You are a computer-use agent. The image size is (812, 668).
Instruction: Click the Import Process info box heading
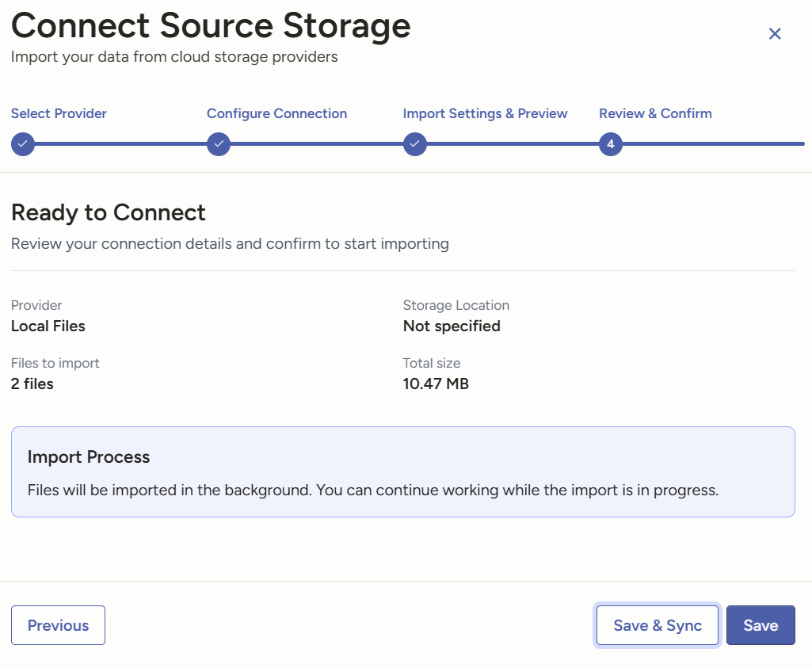pos(89,457)
